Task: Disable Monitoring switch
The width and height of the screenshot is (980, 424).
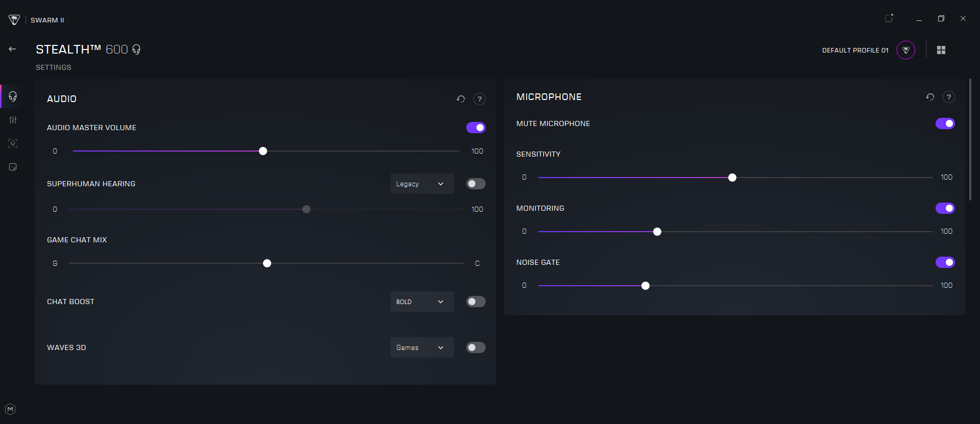Action: coord(945,208)
